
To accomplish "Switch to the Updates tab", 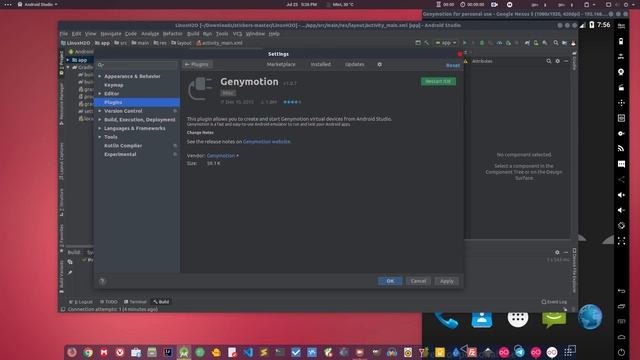I will [354, 64].
